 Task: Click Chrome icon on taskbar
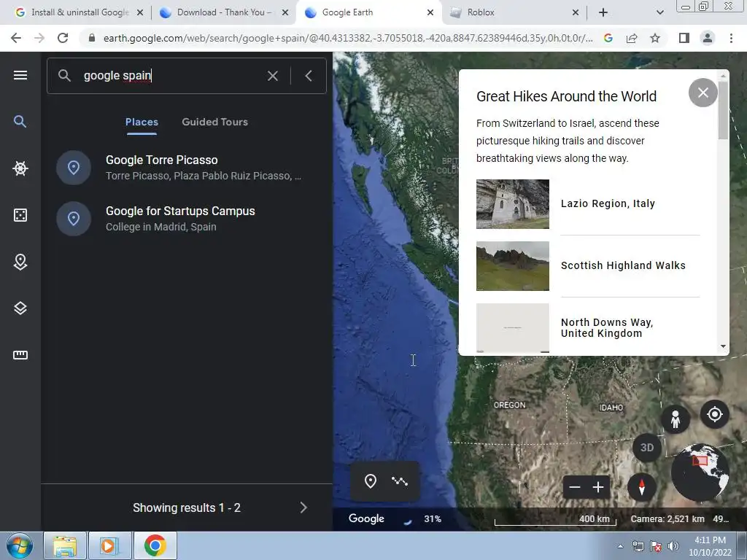(155, 545)
